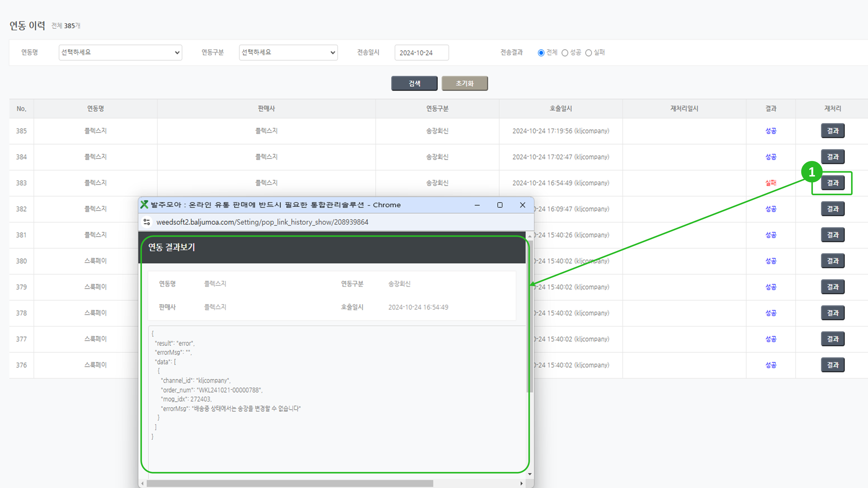Image resolution: width=868 pixels, height=488 pixels.
Task: Click the popup's horizontal scrollbar left arrow
Action: click(143, 483)
